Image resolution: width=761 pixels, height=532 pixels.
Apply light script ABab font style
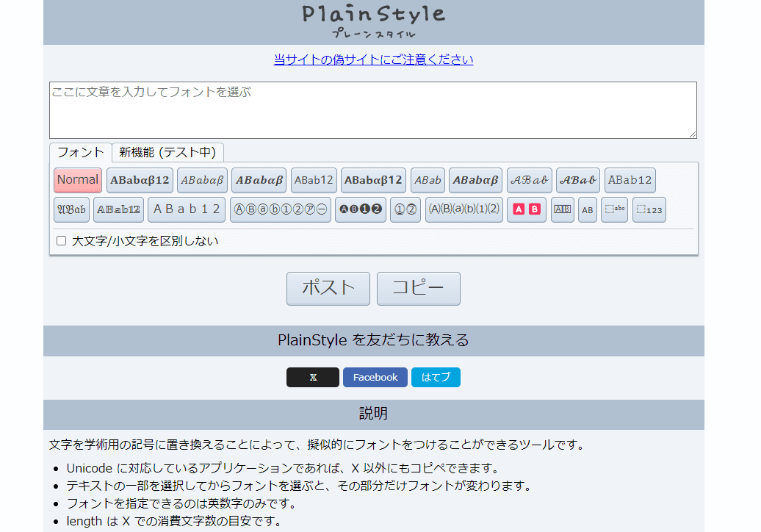pyautogui.click(x=530, y=180)
